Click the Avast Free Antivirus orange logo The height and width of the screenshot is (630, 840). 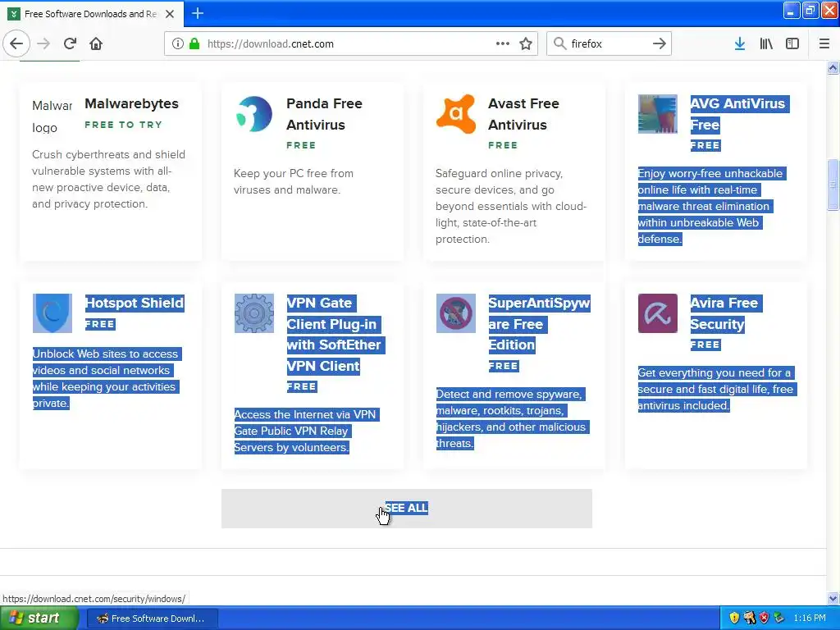tap(456, 114)
